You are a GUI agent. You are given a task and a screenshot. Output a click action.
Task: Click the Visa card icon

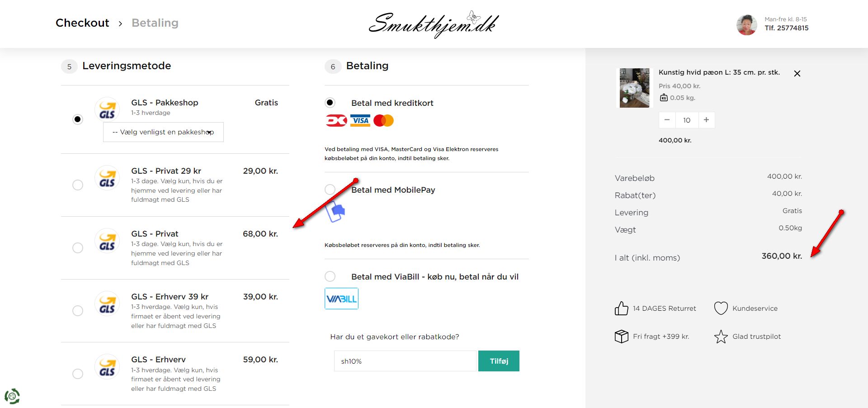click(x=360, y=121)
